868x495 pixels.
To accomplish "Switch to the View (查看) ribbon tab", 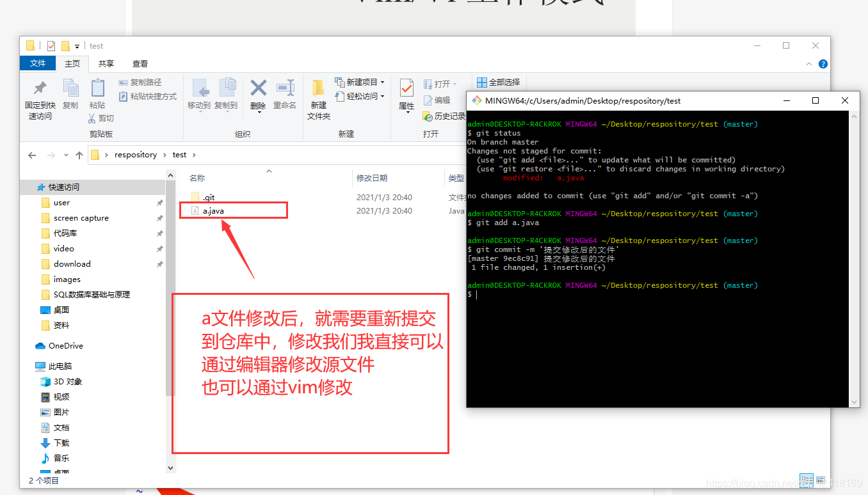I will click(140, 63).
